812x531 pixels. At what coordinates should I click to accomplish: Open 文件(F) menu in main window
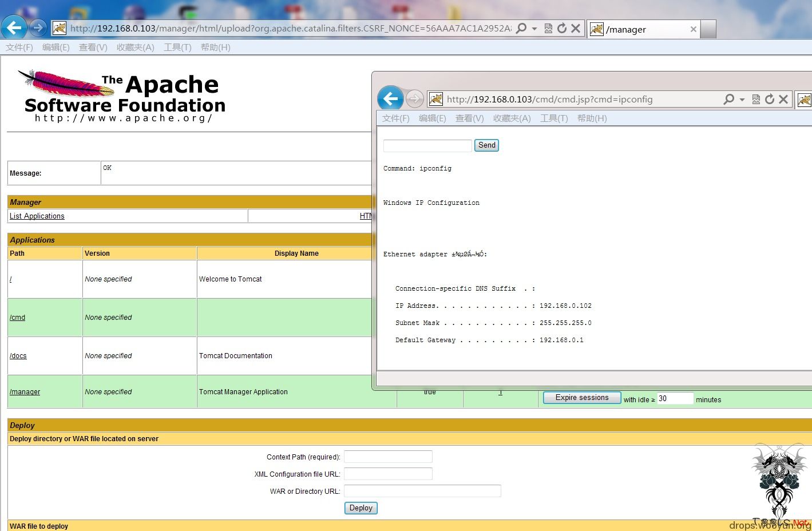[x=19, y=47]
